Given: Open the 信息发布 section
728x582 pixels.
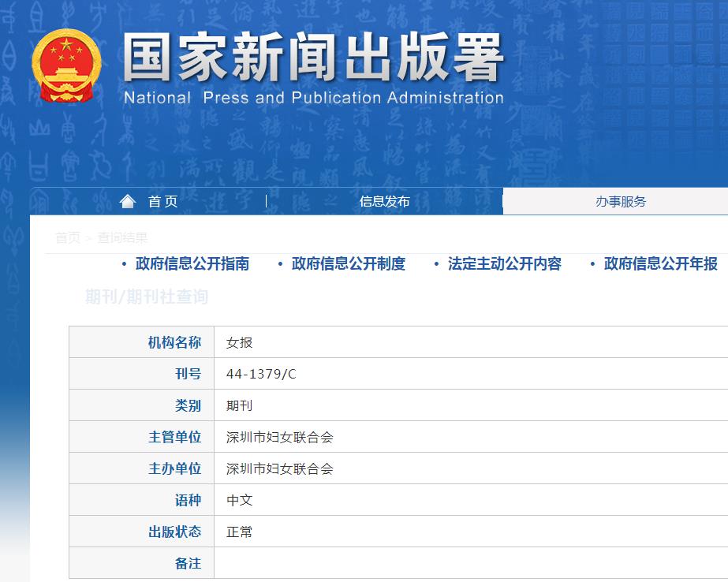Looking at the screenshot, I should [384, 201].
